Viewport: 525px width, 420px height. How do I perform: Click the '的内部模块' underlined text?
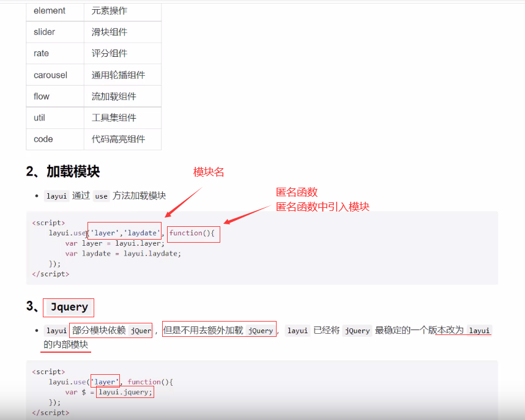click(65, 344)
